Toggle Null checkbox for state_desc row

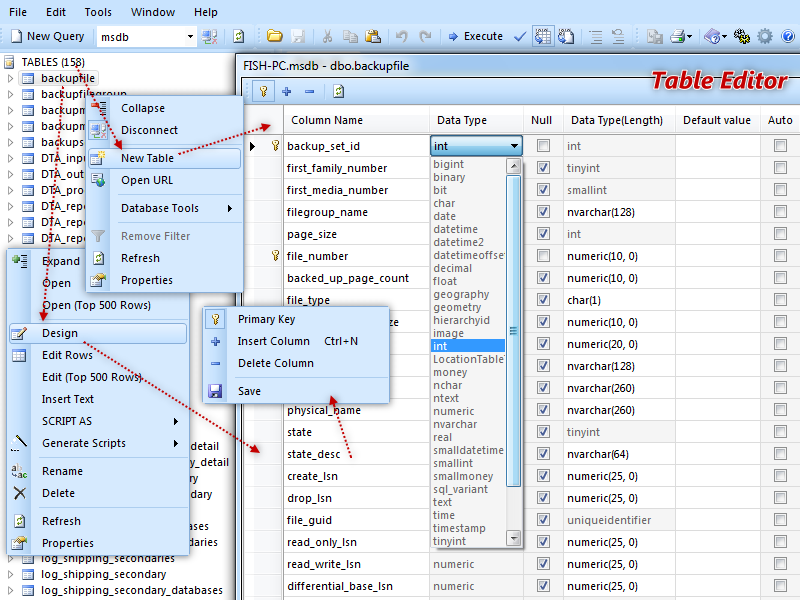coord(543,454)
